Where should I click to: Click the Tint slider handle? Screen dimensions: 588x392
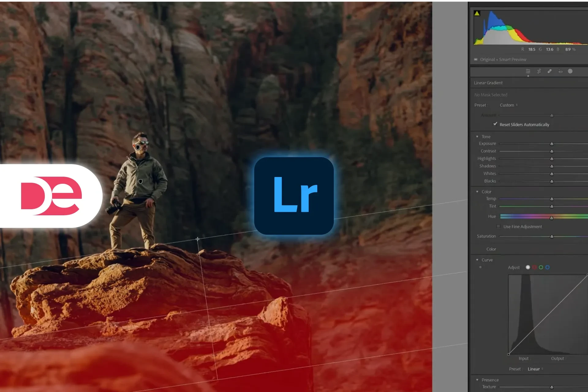552,207
